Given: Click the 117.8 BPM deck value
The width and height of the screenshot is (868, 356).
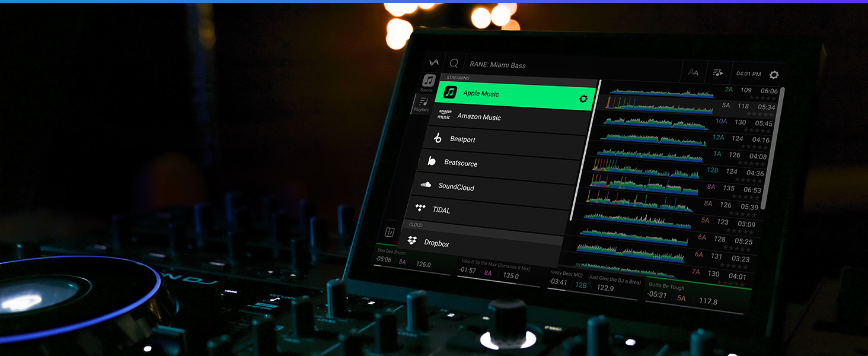Looking at the screenshot, I should [709, 301].
